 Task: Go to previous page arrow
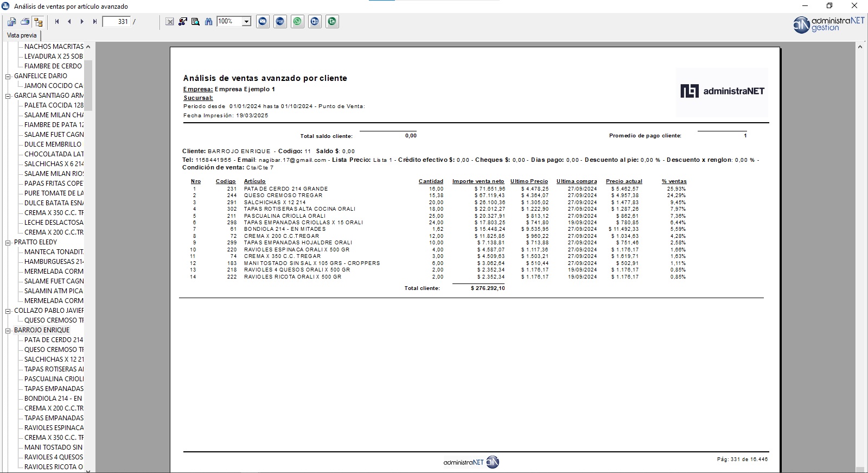coord(69,22)
